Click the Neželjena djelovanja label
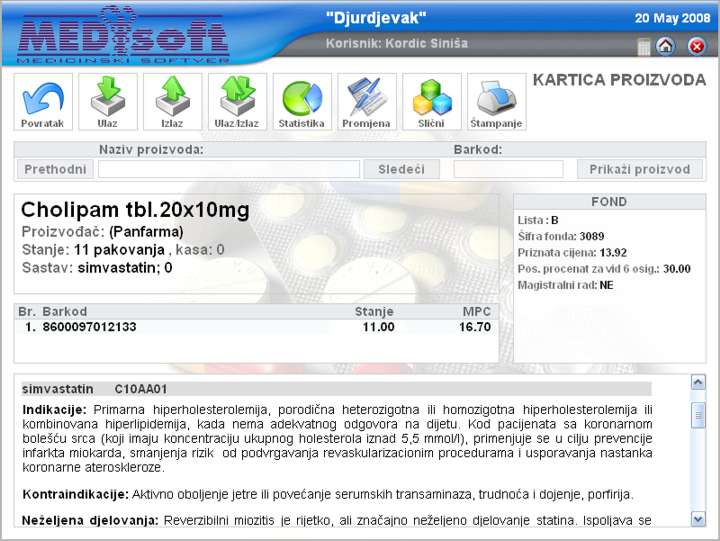The image size is (720, 541). 90,521
